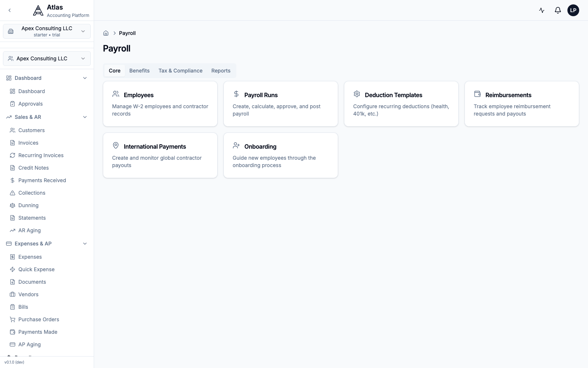Collapse the Expenses & AP section chevron
Screen dimensions: 588x368
[x=85, y=244]
